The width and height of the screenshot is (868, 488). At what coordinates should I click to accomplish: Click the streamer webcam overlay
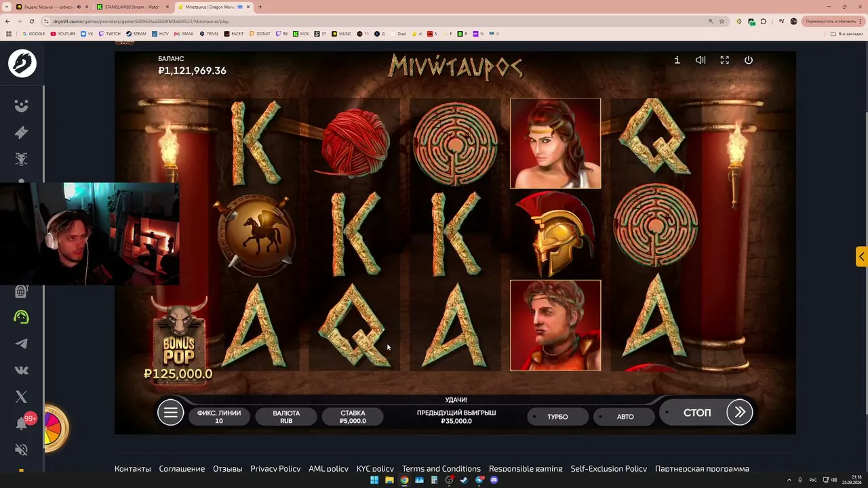[x=90, y=234]
